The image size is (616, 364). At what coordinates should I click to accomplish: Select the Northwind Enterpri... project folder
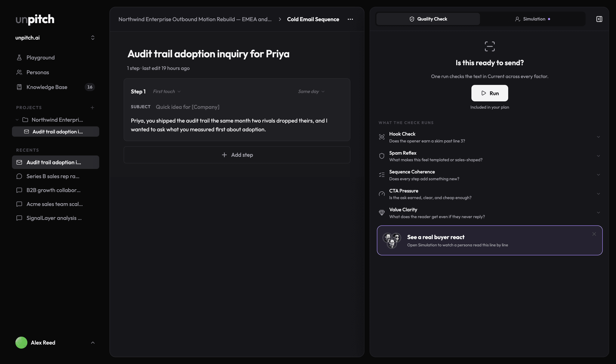point(55,120)
